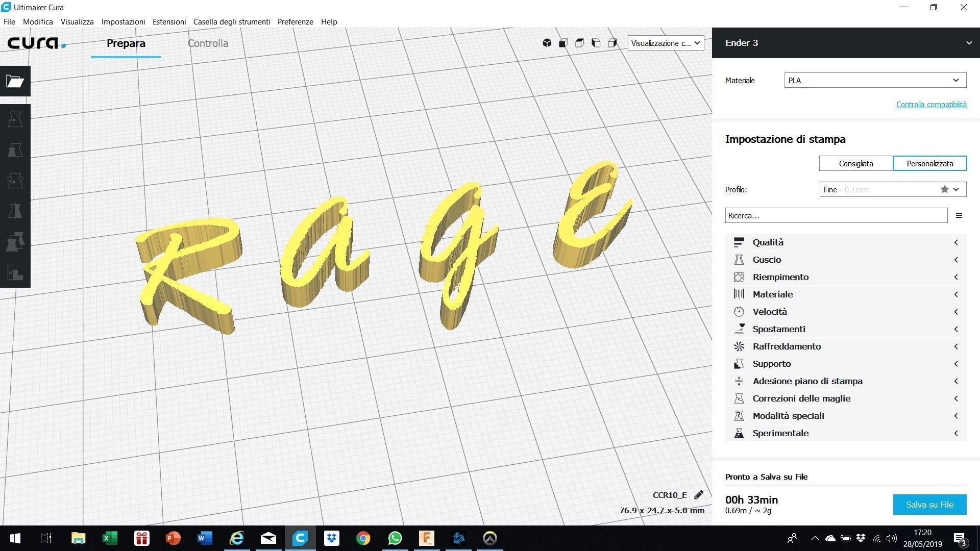This screenshot has height=551, width=980.
Task: Open the Preferenze menu
Action: tap(295, 21)
